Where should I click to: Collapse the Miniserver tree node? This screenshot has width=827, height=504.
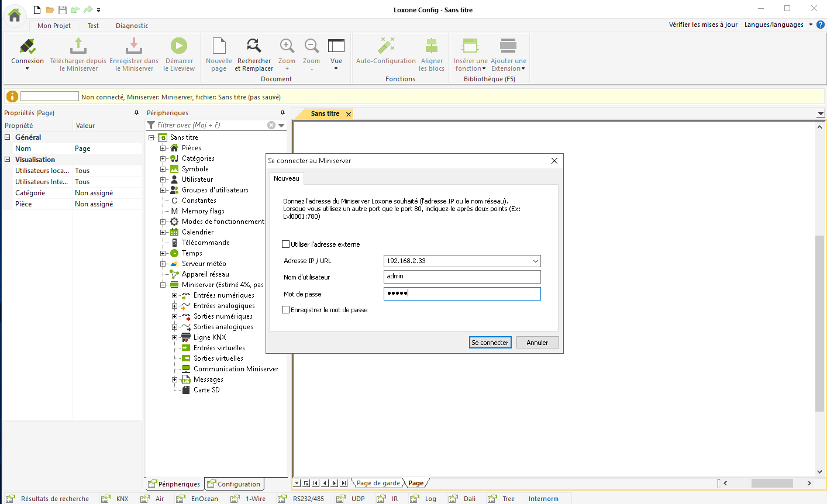pyautogui.click(x=163, y=285)
